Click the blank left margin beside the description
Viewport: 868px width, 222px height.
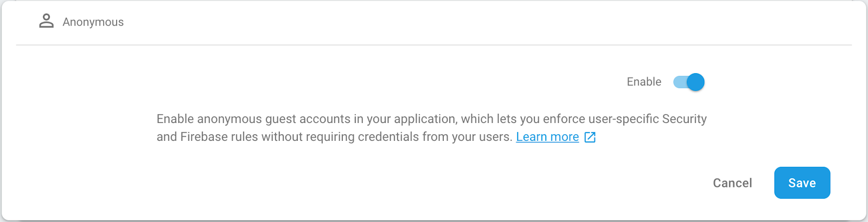(x=81, y=128)
